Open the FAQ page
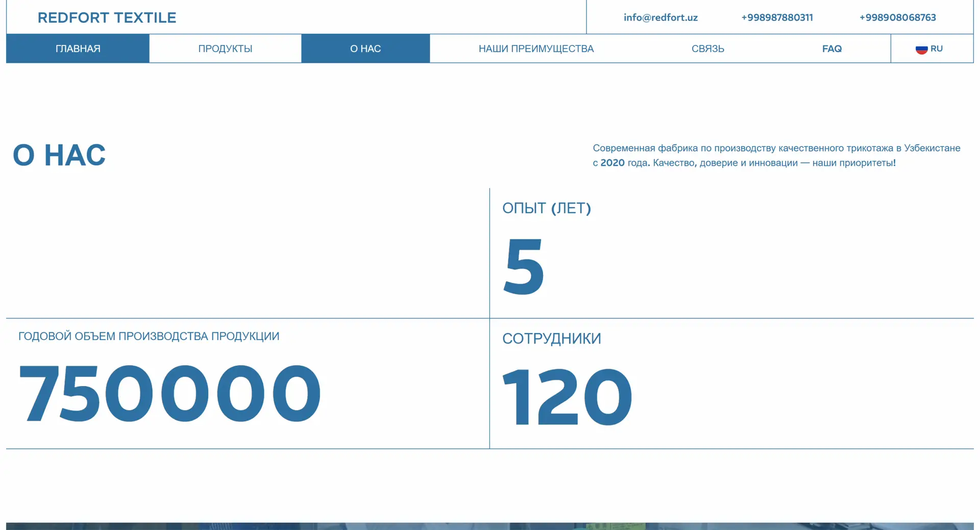 pyautogui.click(x=831, y=49)
